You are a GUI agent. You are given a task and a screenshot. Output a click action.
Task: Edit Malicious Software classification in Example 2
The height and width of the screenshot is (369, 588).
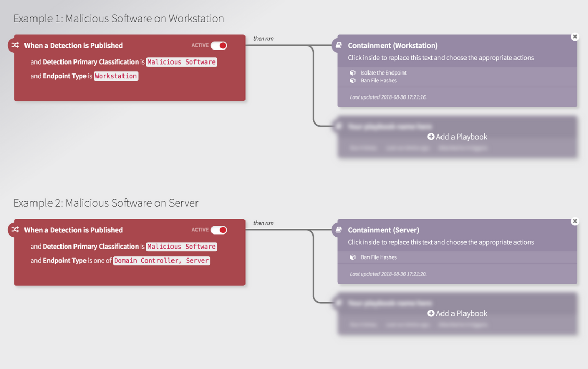pos(181,247)
